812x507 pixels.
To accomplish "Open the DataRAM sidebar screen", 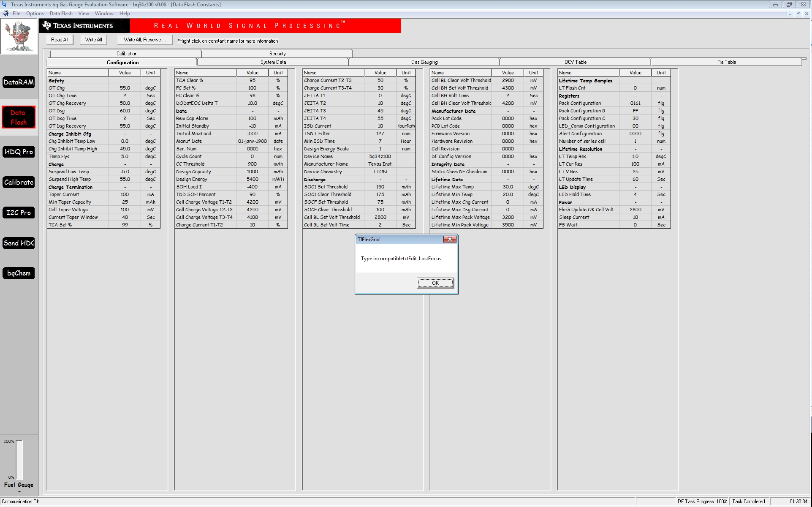I will (x=19, y=82).
